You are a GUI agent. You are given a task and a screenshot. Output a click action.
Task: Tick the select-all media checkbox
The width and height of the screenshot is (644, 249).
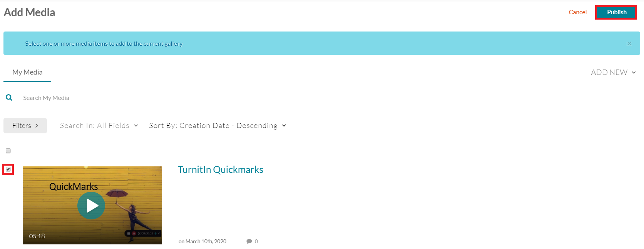(x=8, y=151)
